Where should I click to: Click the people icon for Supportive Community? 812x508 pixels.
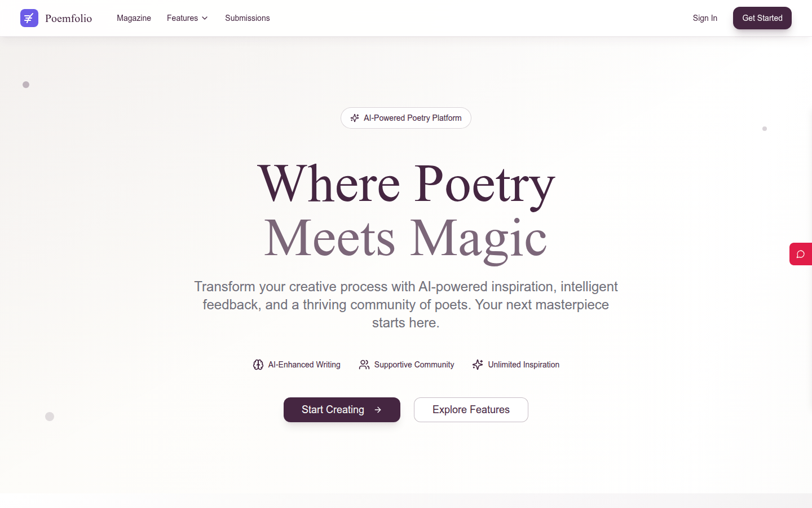[364, 365]
